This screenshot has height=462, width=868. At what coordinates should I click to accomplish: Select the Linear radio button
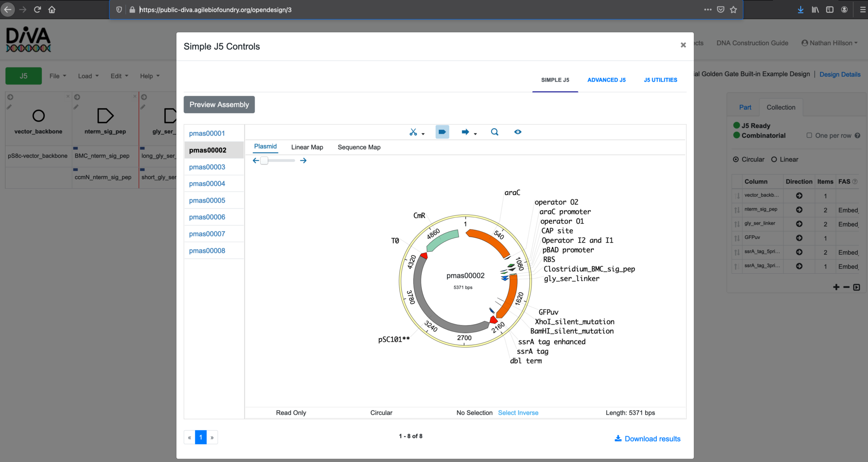[x=774, y=159]
